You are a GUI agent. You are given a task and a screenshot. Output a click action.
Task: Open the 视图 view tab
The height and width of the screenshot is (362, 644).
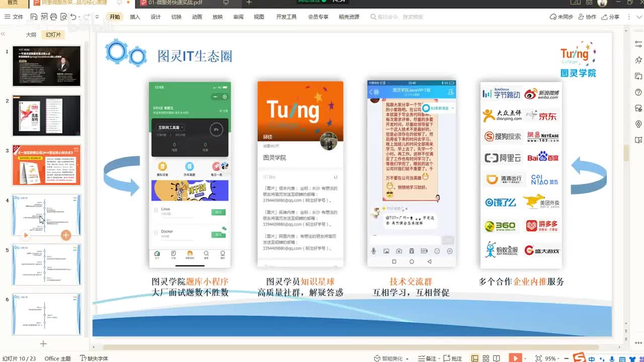coord(259,17)
